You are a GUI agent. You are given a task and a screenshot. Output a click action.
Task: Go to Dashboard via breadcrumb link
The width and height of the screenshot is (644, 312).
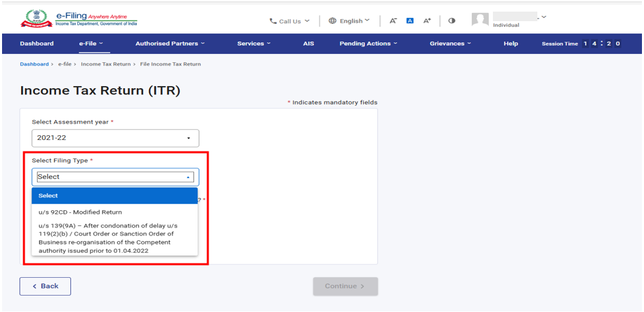pyautogui.click(x=34, y=64)
